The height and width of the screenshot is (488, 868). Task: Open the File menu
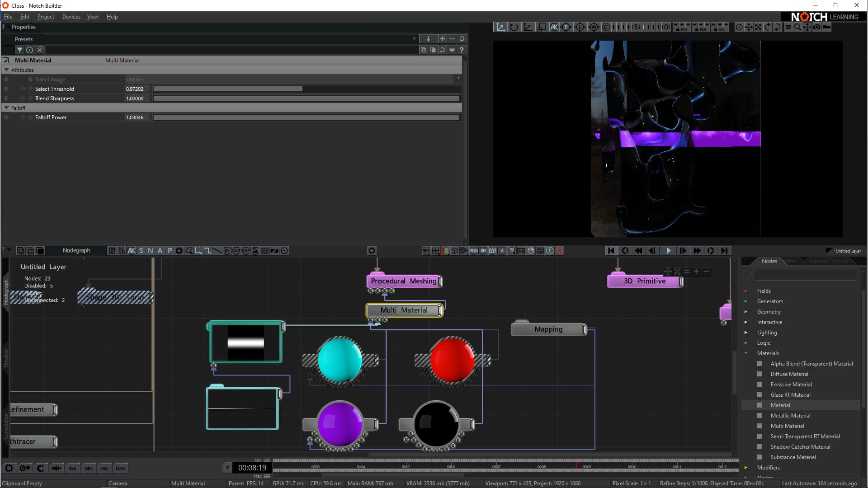pos(8,17)
